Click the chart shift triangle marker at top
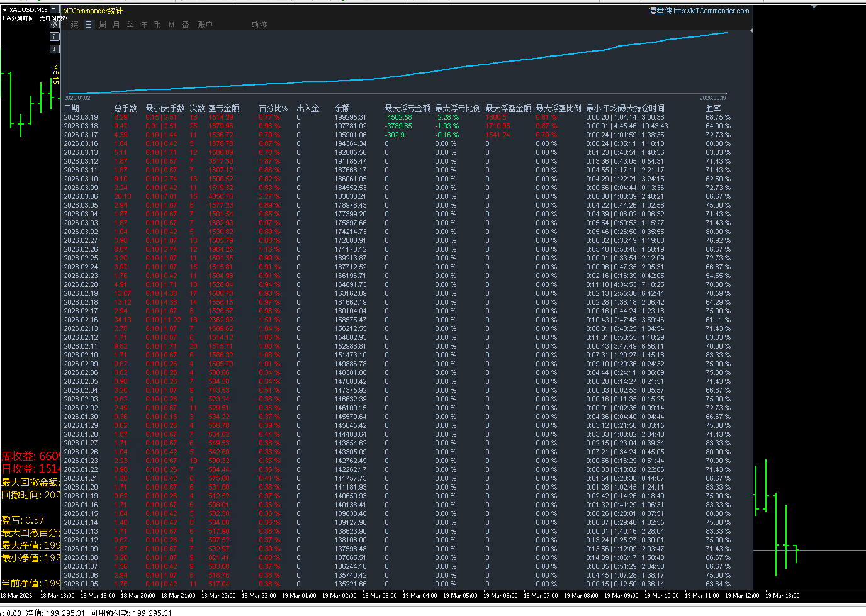The image size is (866, 616). 814,7
